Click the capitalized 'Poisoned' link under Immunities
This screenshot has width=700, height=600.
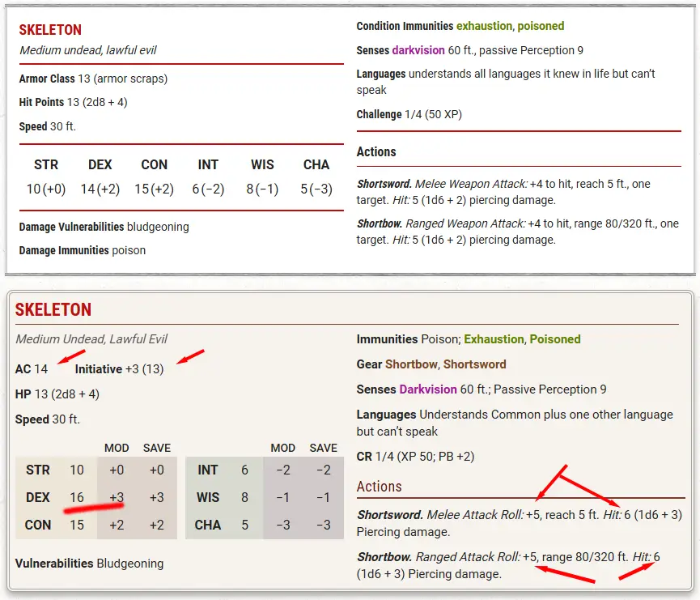(x=555, y=339)
